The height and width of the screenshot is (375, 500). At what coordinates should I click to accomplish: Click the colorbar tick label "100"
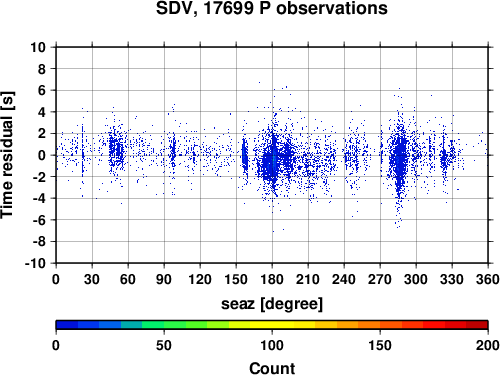pyautogui.click(x=272, y=345)
